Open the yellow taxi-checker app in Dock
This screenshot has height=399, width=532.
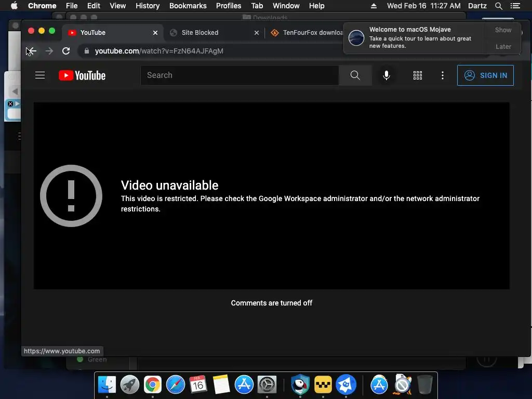(x=323, y=385)
